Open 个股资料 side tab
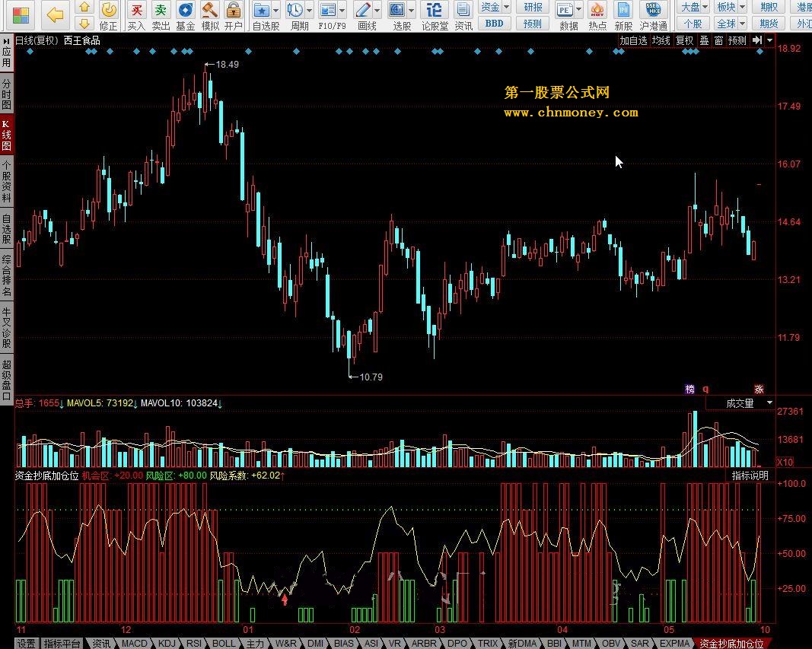This screenshot has width=812, height=649. tap(6, 181)
